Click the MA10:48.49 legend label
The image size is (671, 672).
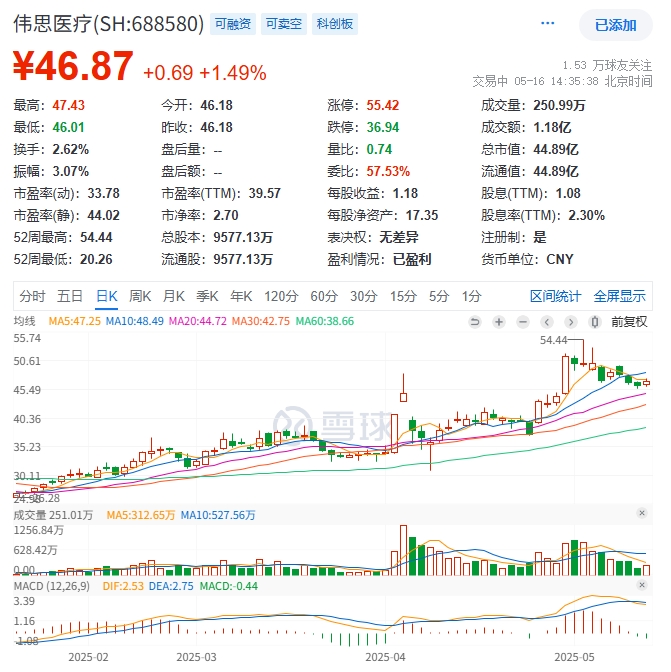click(135, 321)
